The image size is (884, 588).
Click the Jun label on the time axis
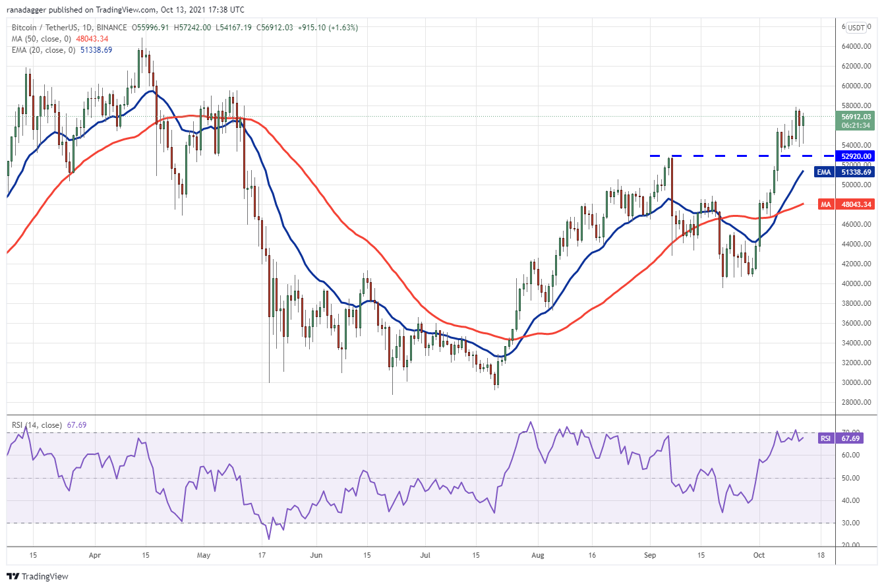point(317,556)
